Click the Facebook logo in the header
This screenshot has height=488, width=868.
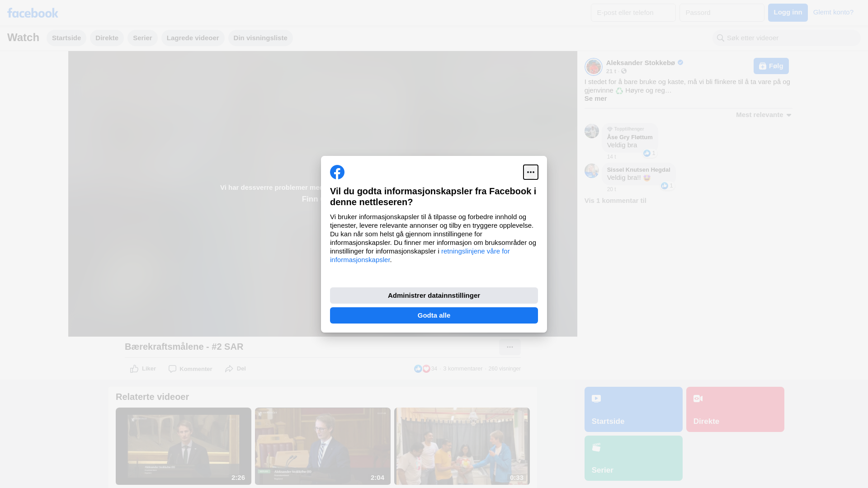click(33, 13)
